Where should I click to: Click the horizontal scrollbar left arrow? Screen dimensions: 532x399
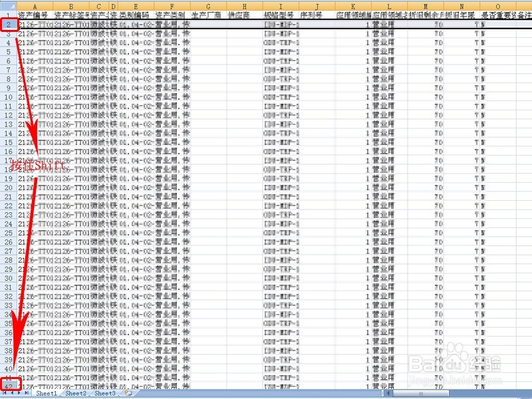click(388, 394)
